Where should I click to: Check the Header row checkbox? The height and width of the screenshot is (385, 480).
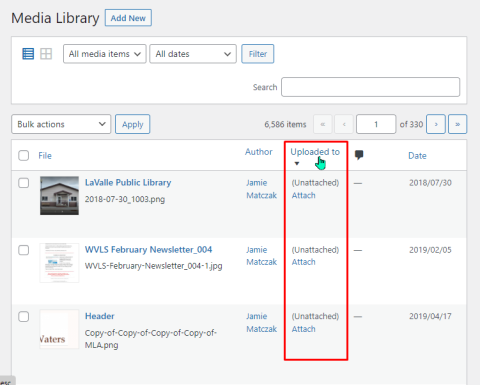(23, 316)
